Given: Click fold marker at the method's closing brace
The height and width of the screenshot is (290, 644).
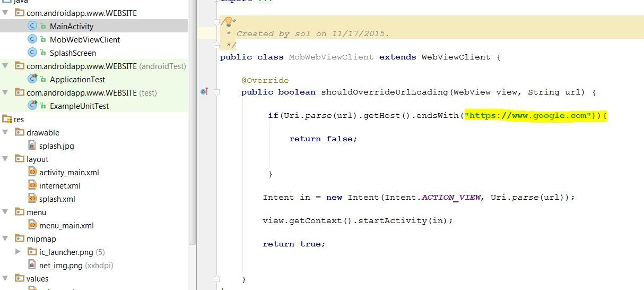Looking at the screenshot, I should click(216, 278).
